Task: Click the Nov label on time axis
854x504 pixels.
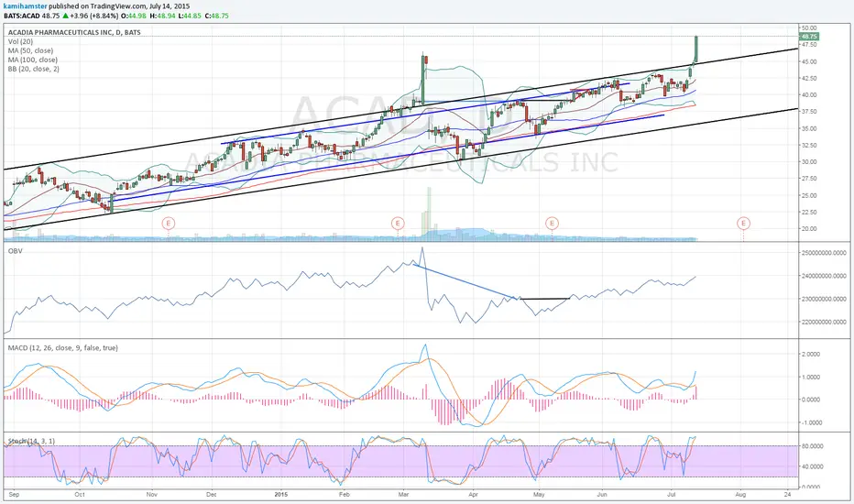Action: coord(152,495)
